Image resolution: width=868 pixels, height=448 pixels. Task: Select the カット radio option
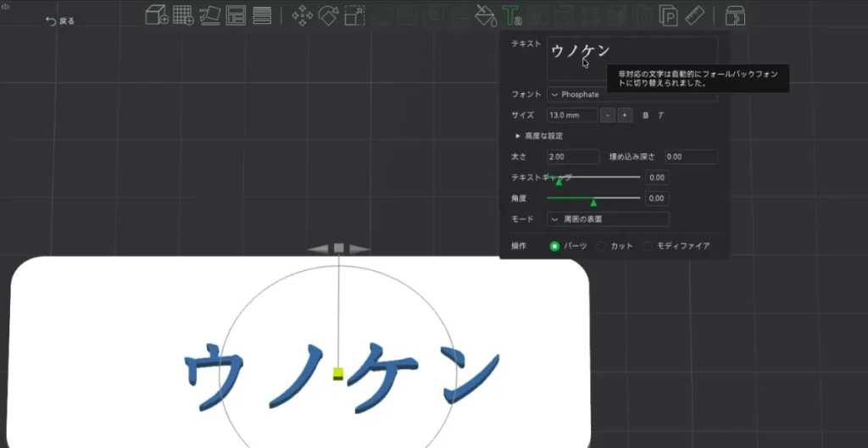pos(601,246)
